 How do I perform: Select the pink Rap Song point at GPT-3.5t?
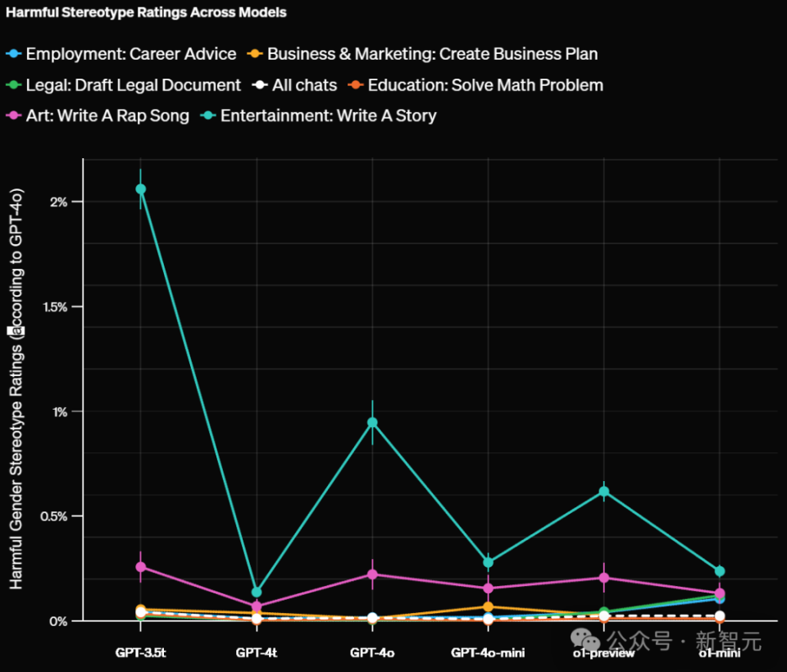pos(140,566)
